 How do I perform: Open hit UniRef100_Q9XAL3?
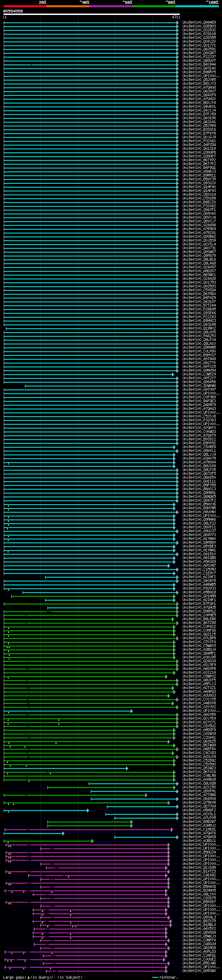[199, 917]
